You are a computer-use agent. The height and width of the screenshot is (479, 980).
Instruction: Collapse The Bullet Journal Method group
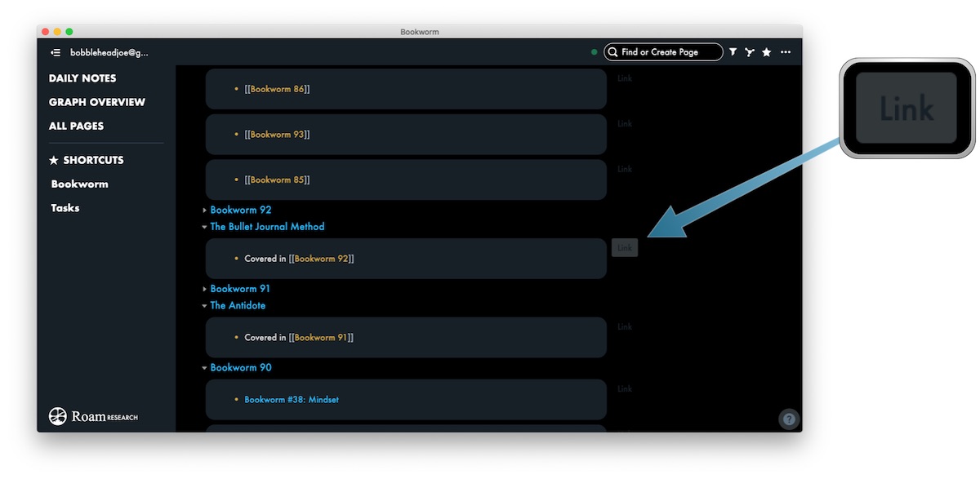[x=205, y=227]
